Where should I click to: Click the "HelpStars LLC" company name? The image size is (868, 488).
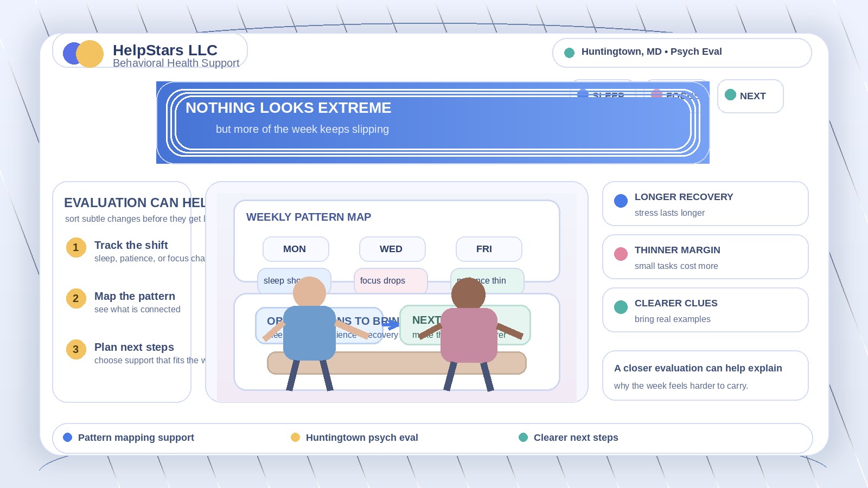click(x=165, y=50)
